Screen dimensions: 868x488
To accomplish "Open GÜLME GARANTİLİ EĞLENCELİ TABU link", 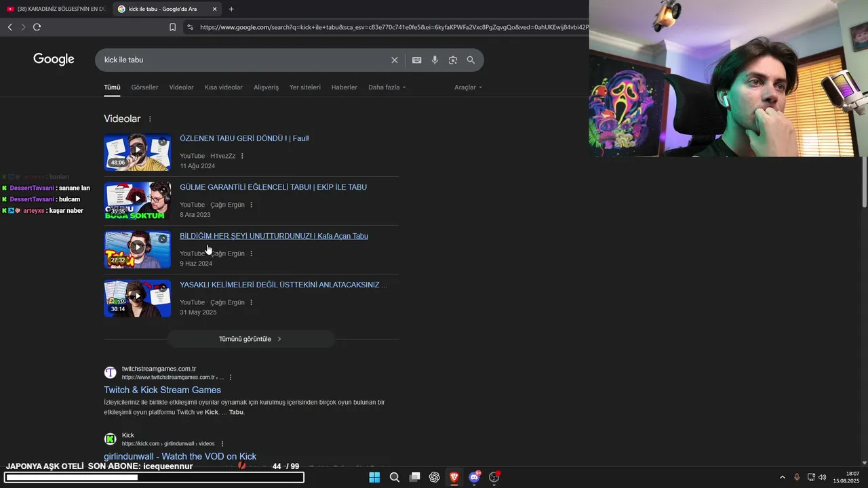I will (x=273, y=187).
